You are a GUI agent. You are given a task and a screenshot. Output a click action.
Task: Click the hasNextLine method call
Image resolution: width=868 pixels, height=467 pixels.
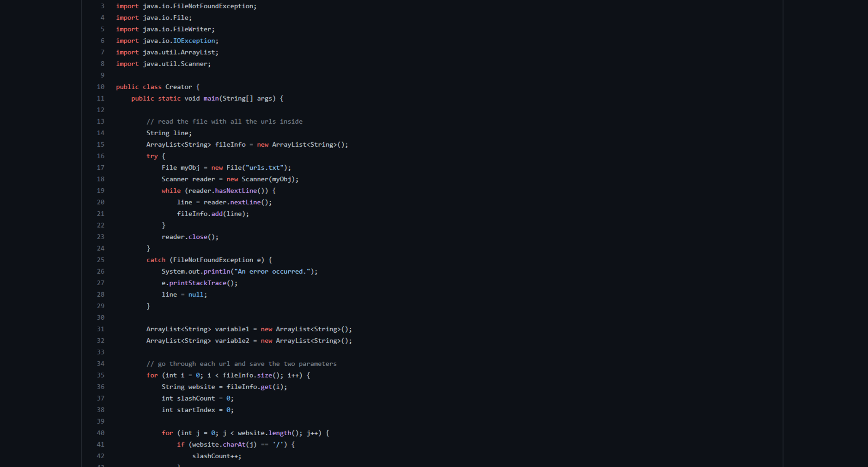[236, 191]
